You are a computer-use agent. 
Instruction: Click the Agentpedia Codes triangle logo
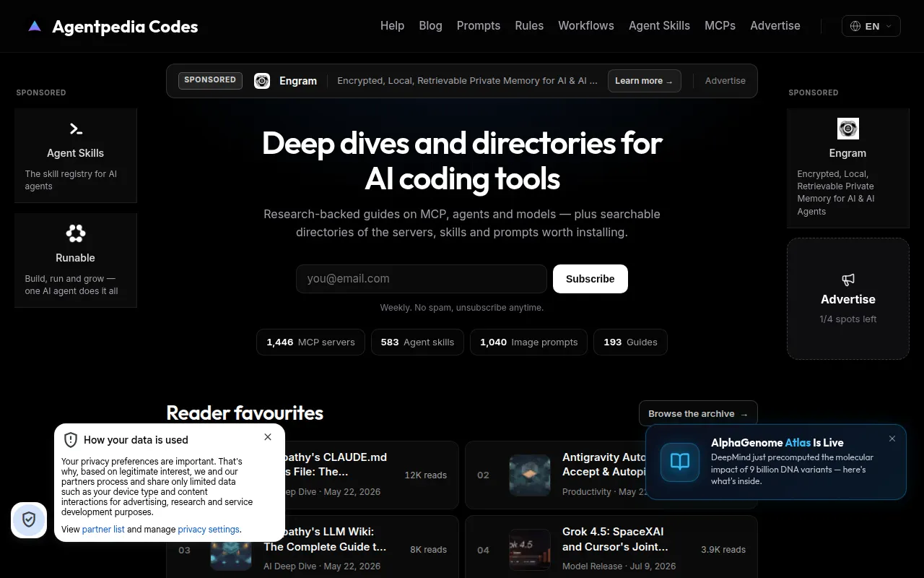click(35, 27)
